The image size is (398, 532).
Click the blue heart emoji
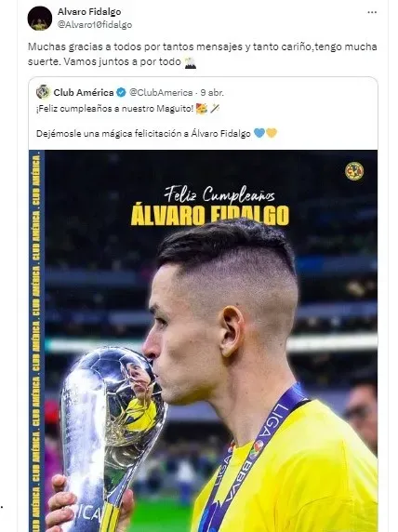(259, 133)
